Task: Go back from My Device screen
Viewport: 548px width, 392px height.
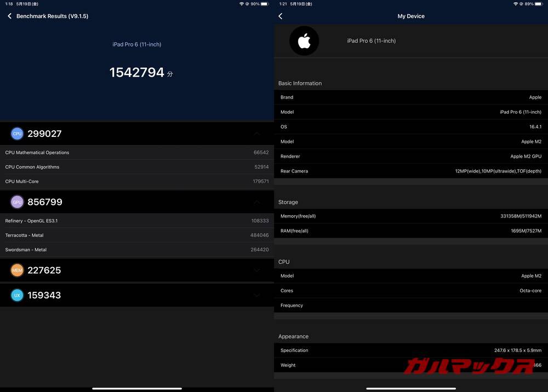Action: click(280, 16)
